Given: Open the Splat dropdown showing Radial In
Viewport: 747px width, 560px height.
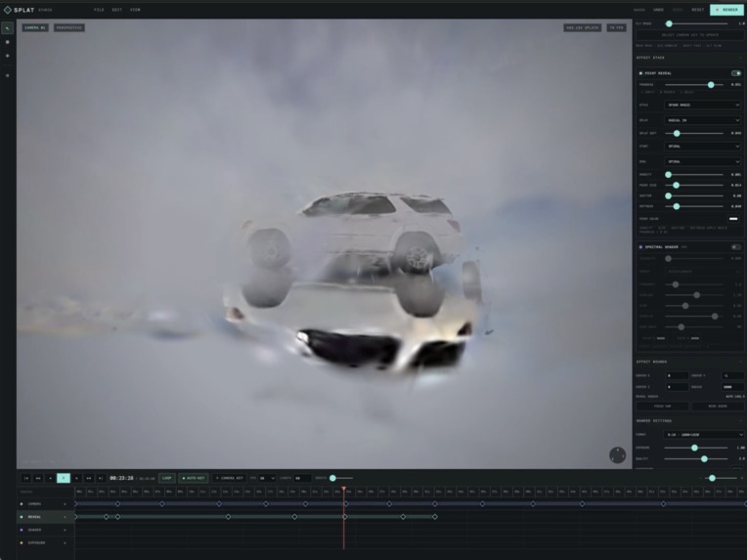Looking at the screenshot, I should pos(703,120).
